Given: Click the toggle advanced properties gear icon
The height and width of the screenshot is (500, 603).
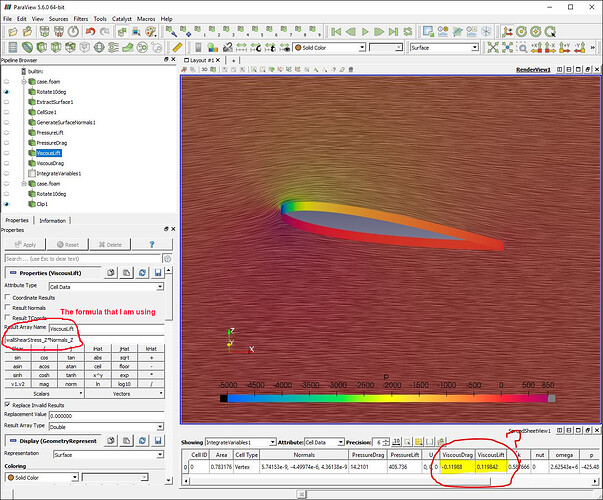Looking at the screenshot, I should [x=168, y=258].
